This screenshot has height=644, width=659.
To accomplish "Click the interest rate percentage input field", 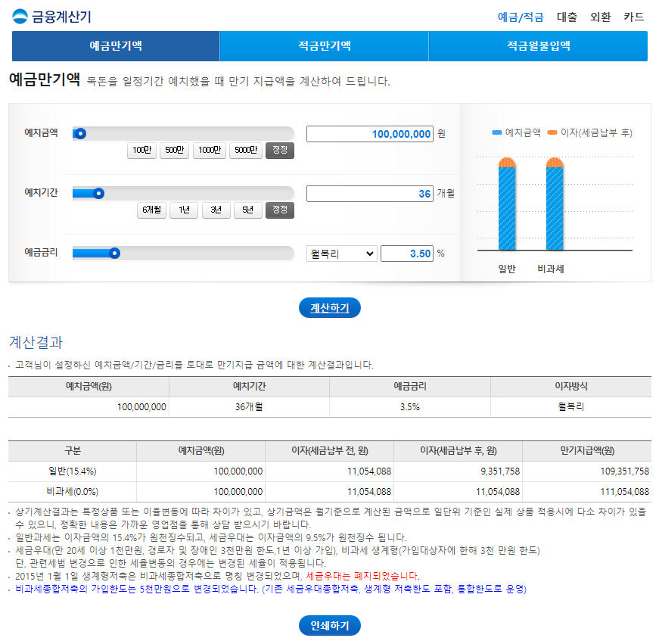I will coord(406,253).
